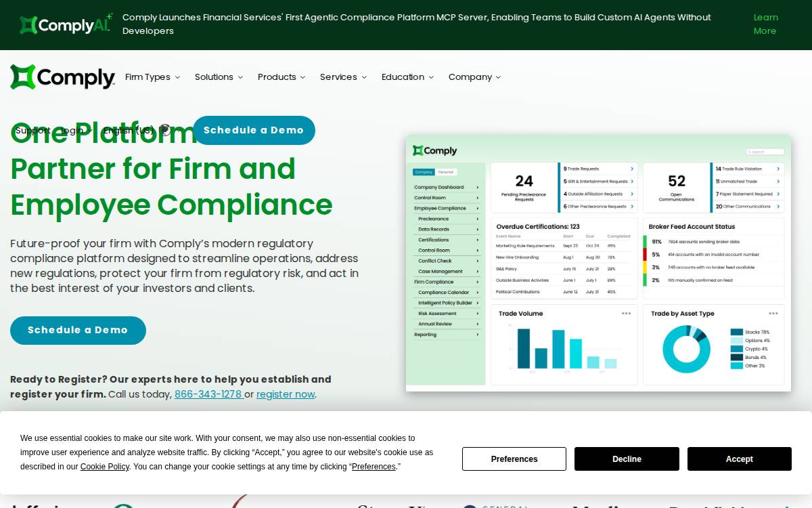812x508 pixels.
Task: Open the Cookie Policy link
Action: (x=105, y=467)
